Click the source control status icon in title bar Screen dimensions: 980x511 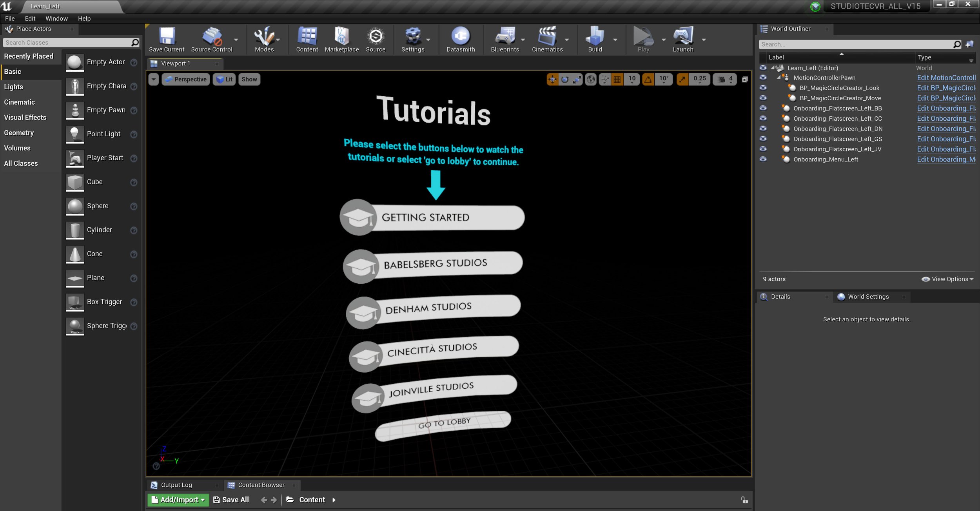(815, 7)
